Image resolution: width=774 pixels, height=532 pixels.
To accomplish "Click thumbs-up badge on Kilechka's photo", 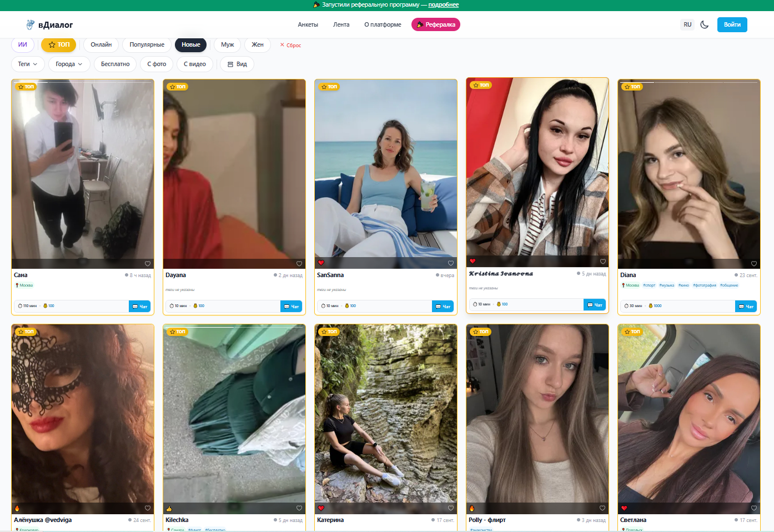I will (x=169, y=508).
